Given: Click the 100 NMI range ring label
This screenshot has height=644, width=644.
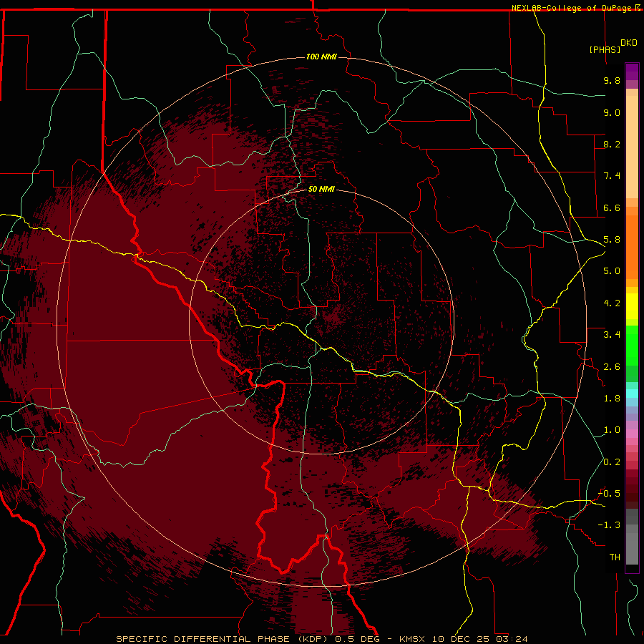Looking at the screenshot, I should click(x=321, y=57).
